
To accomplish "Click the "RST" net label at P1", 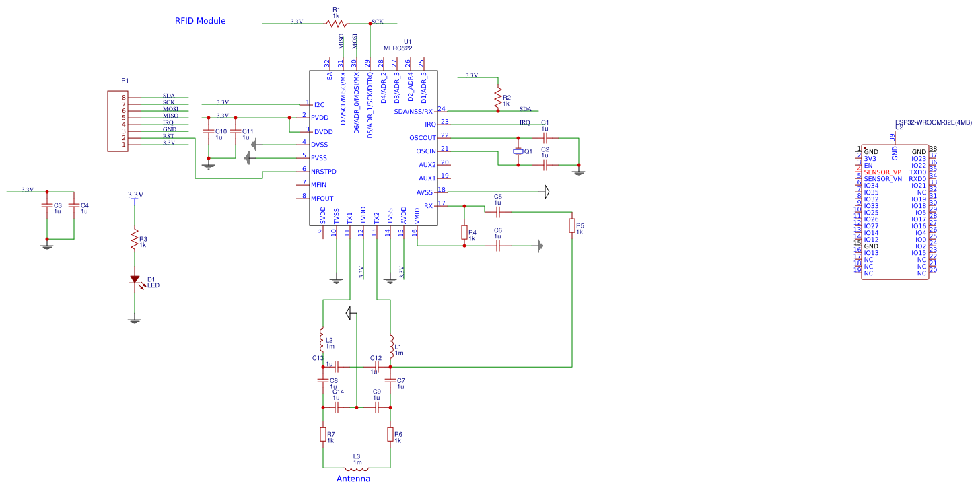I will (x=168, y=136).
